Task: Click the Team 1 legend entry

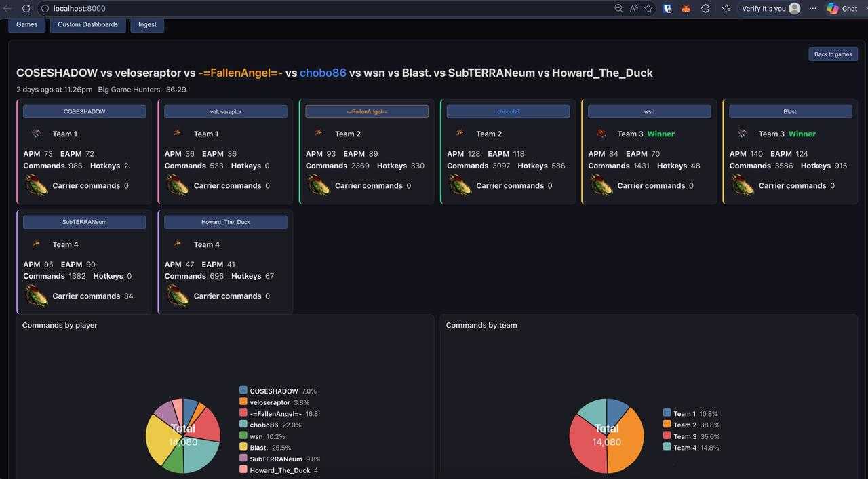Action: pyautogui.click(x=691, y=413)
